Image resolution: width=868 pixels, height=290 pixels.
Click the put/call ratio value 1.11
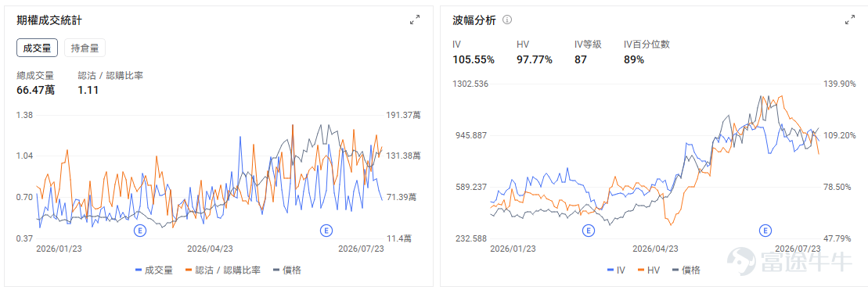click(88, 90)
